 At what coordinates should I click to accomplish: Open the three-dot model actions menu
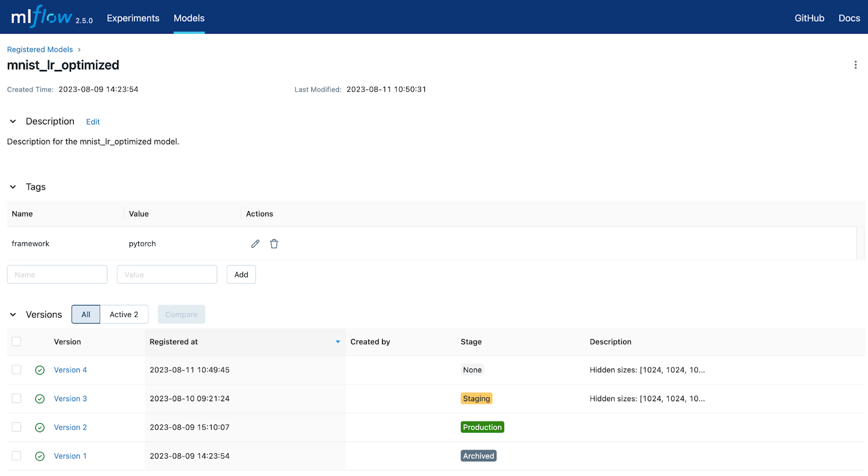pyautogui.click(x=856, y=65)
